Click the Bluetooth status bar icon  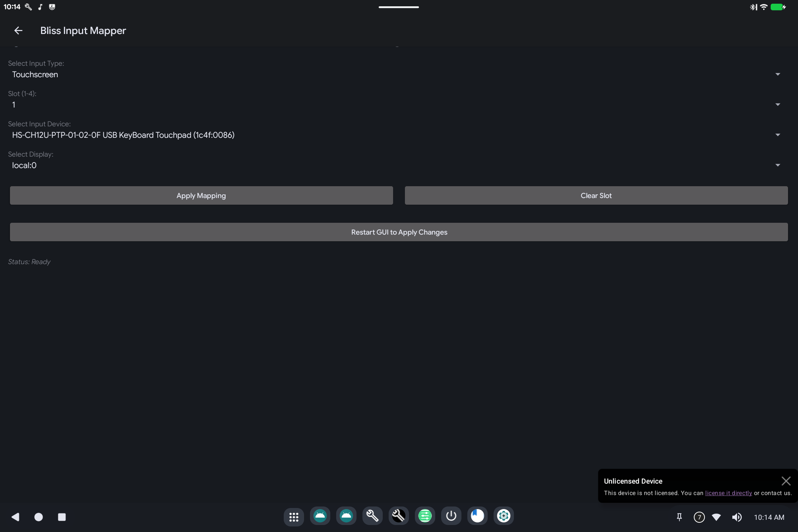[753, 7]
